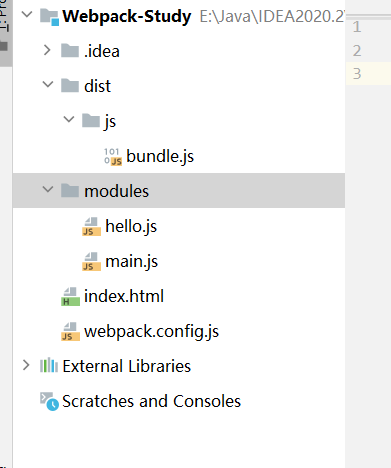Click the Webpack-Study project module icon
The width and height of the screenshot is (391, 468).
tap(49, 17)
